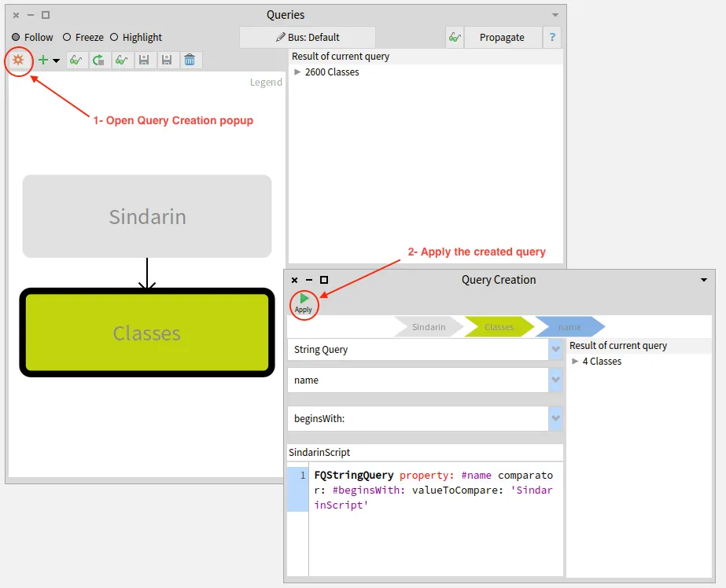Click the question mark help icon
The width and height of the screenshot is (726, 588).
click(x=553, y=37)
